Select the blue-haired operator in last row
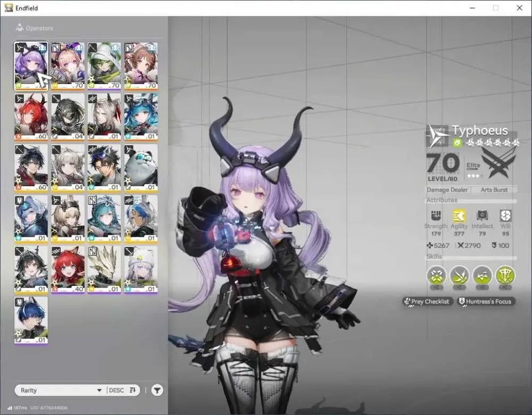The width and height of the screenshot is (532, 415). point(31,320)
